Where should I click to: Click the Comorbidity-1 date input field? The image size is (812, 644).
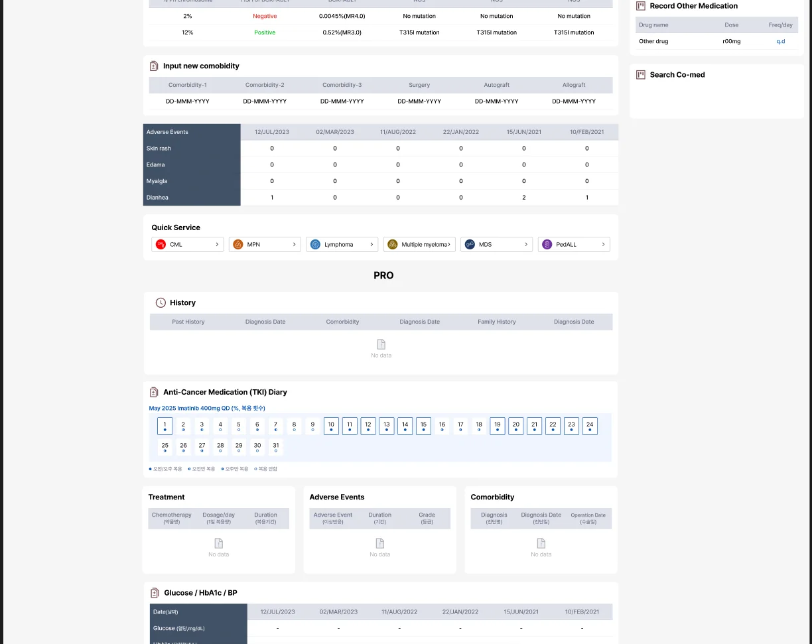188,101
